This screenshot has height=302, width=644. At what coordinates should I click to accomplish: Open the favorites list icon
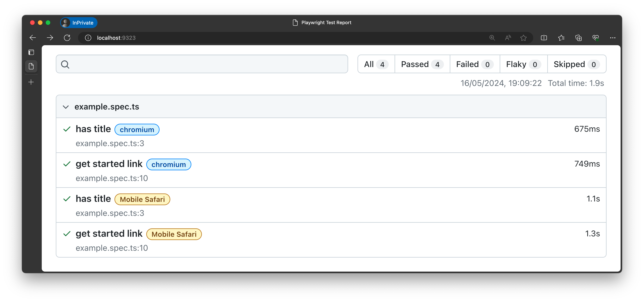point(561,38)
